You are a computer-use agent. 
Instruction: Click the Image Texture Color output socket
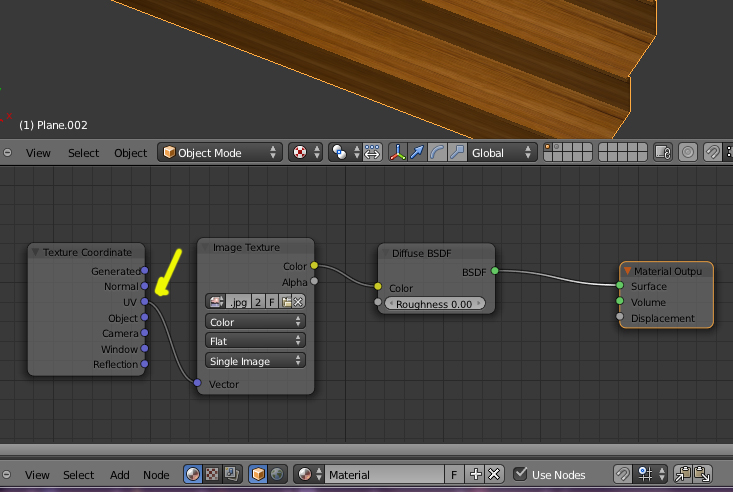[314, 266]
